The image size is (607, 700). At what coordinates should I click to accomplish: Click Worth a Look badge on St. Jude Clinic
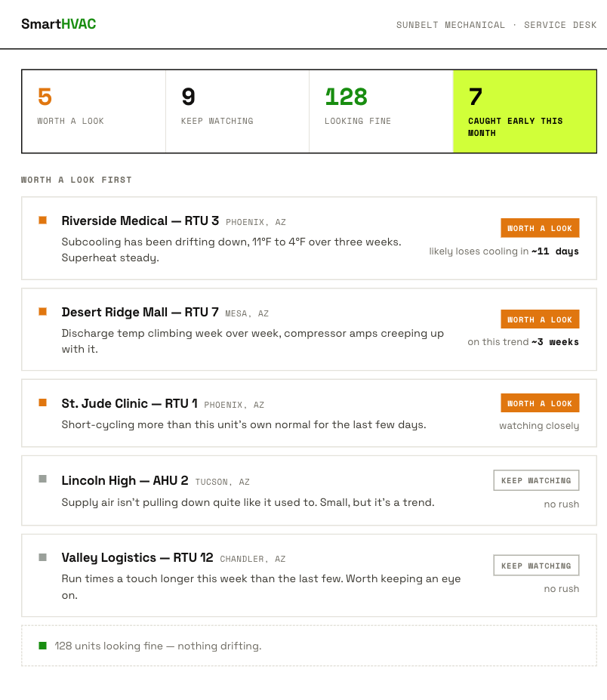(x=540, y=403)
